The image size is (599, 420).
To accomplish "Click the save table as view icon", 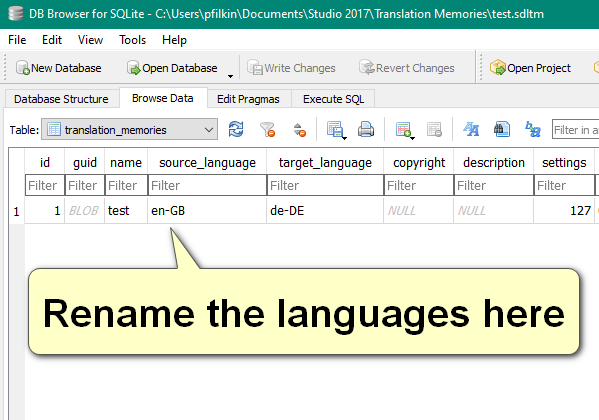I will 335,129.
